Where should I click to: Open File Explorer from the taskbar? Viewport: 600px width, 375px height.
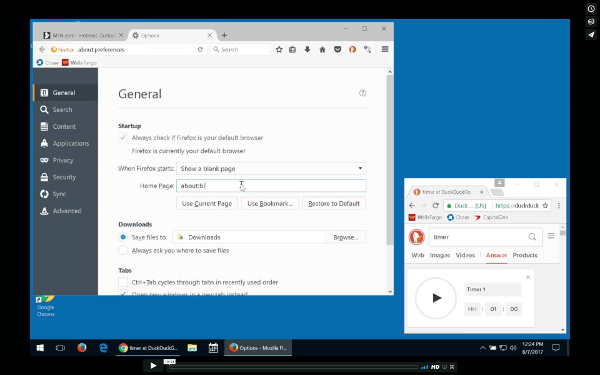tap(192, 348)
